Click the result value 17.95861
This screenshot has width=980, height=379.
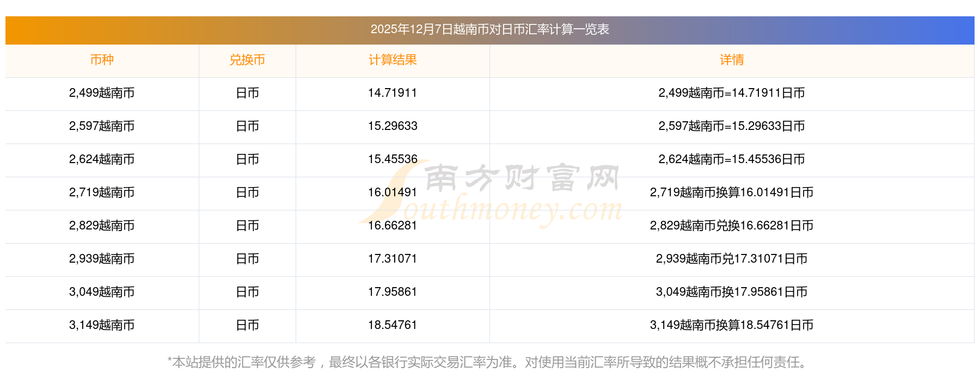pos(393,292)
